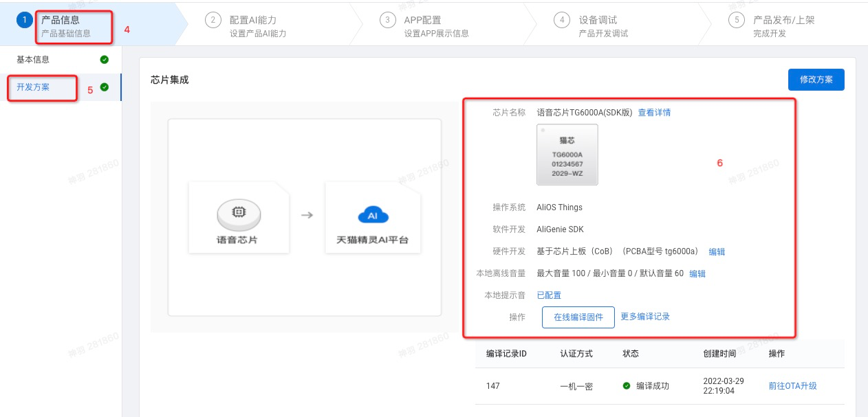Click the 最大音量 100 volume text

pyautogui.click(x=561, y=273)
